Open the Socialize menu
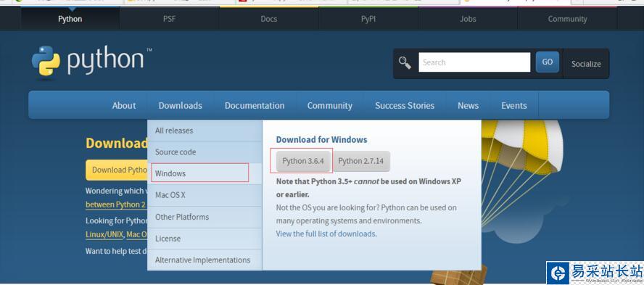This screenshot has height=285, width=644. click(586, 64)
